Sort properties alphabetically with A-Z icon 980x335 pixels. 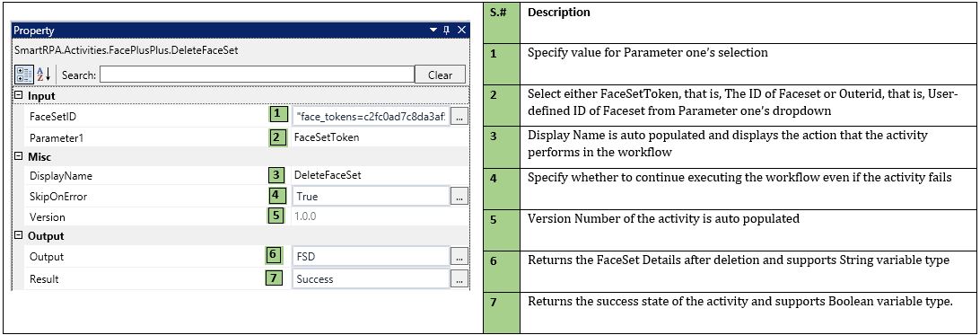(43, 75)
